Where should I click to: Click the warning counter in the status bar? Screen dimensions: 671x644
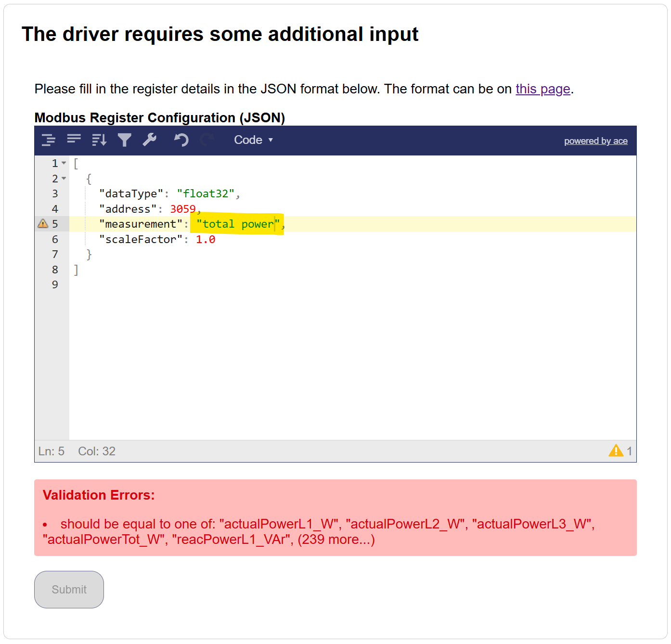coord(620,451)
